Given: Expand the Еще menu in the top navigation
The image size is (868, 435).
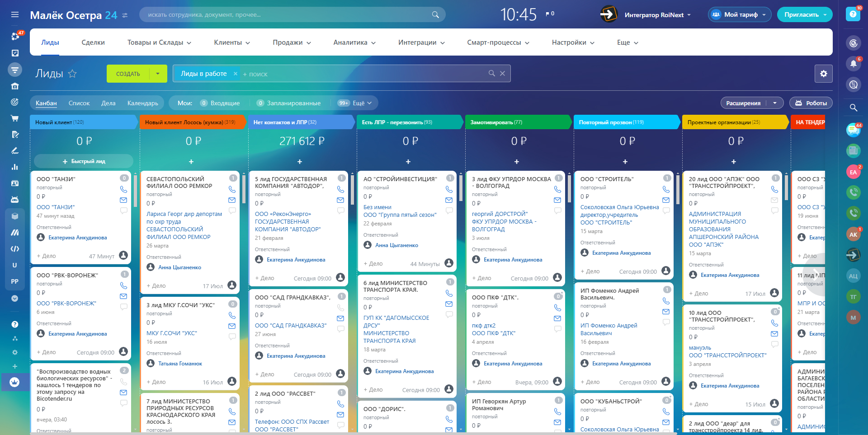Looking at the screenshot, I should [627, 42].
